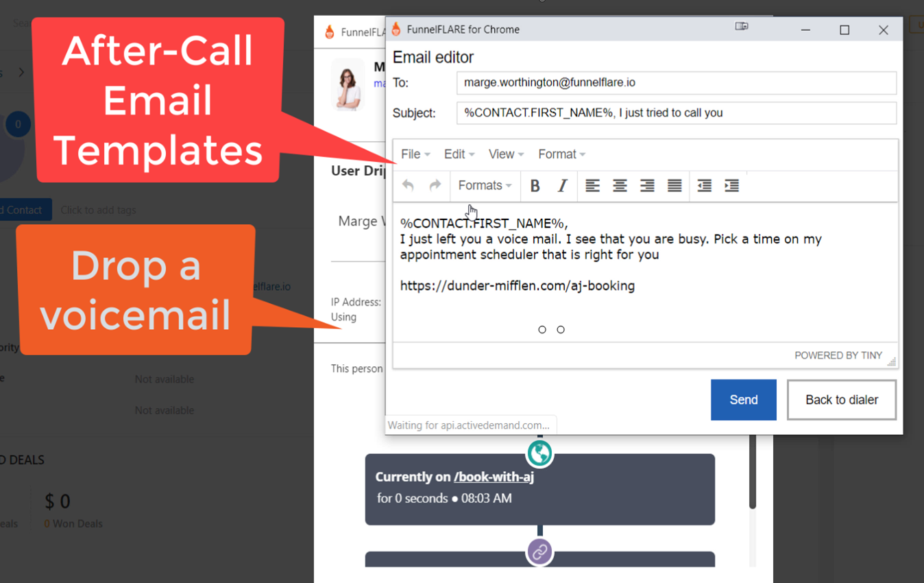924x583 pixels.
Task: Click the '$ 0' deals value
Action: (58, 501)
